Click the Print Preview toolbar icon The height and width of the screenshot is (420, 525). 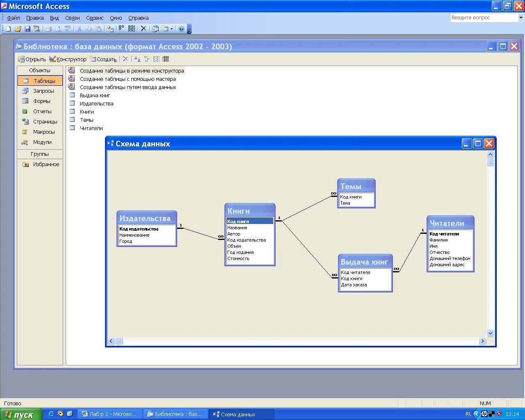tap(58, 29)
